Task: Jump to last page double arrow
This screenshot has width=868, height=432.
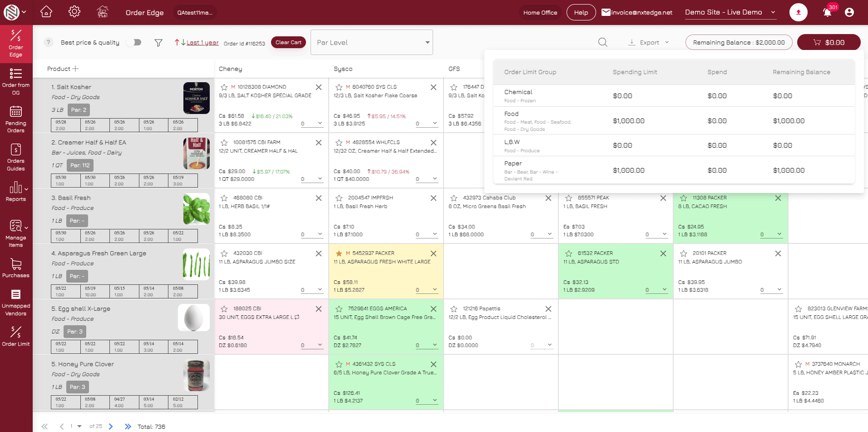Action: click(128, 427)
